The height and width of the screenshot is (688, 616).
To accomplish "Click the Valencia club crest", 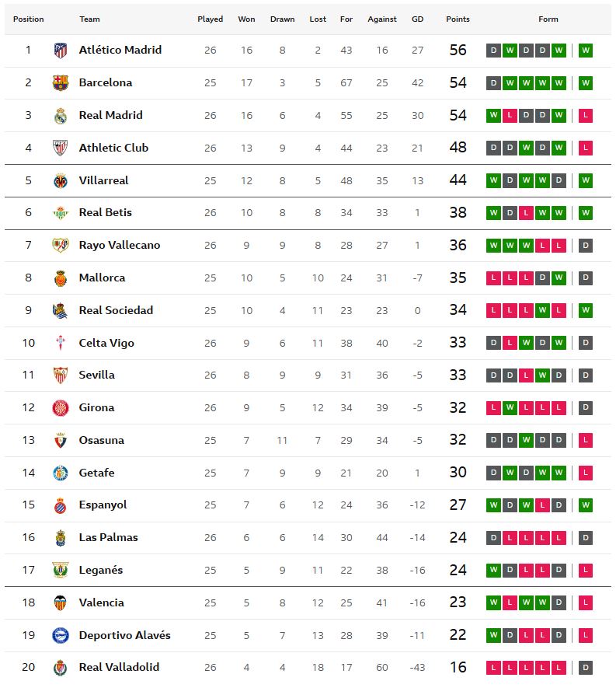I will click(60, 602).
